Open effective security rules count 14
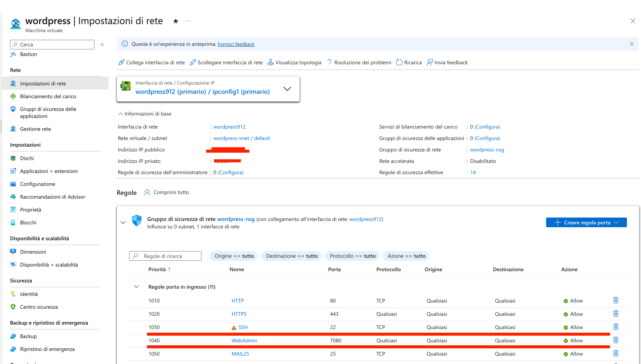Screen dimensions: 641x364 pyautogui.click(x=473, y=173)
